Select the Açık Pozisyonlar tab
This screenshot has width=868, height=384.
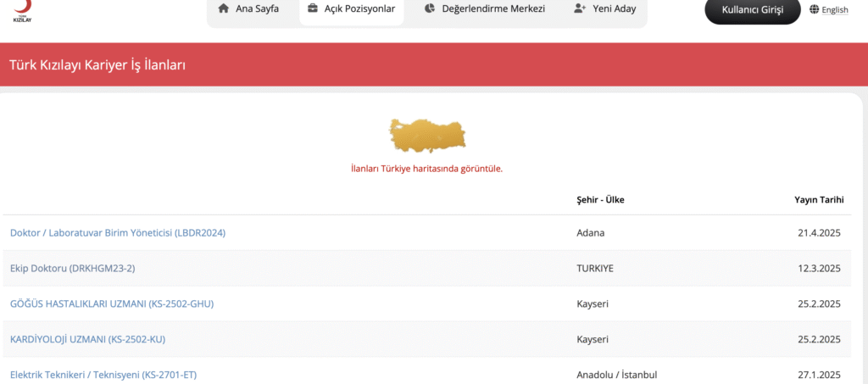click(352, 8)
